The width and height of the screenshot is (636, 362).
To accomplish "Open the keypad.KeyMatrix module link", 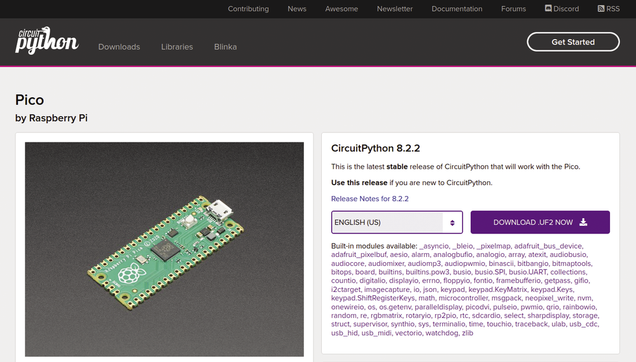I will [497, 289].
